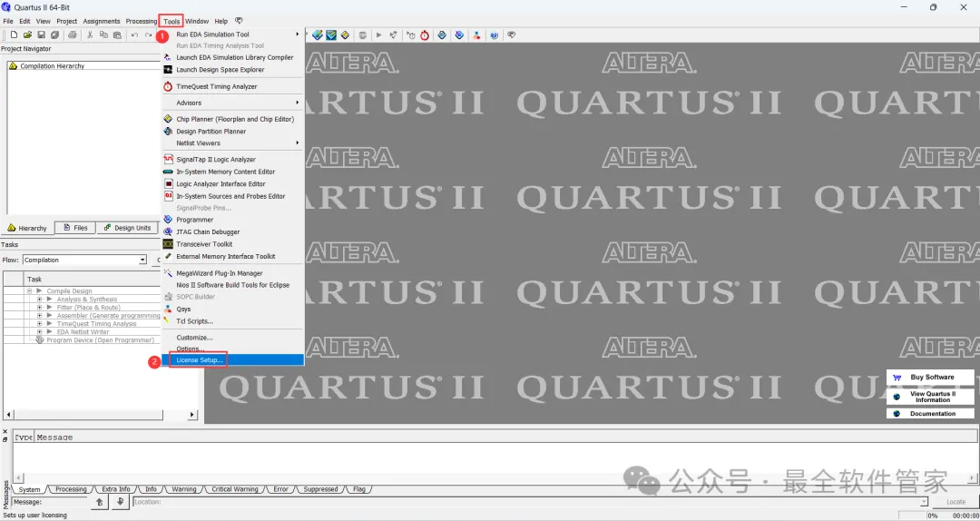Open Tcl Scripts menu item
980x521 pixels.
pyautogui.click(x=232, y=320)
